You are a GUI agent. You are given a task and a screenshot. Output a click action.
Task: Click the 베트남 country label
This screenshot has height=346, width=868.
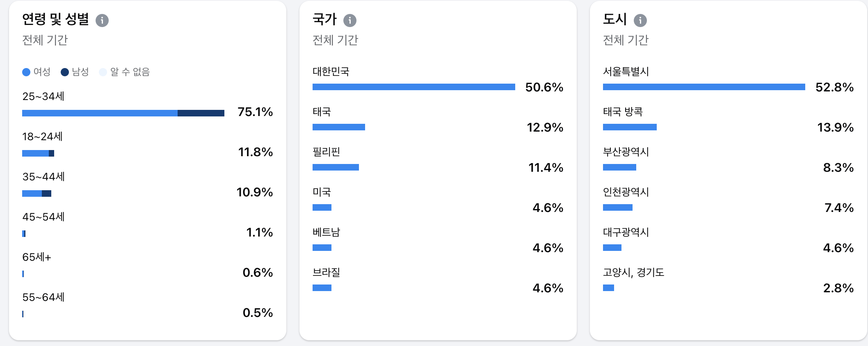click(327, 232)
